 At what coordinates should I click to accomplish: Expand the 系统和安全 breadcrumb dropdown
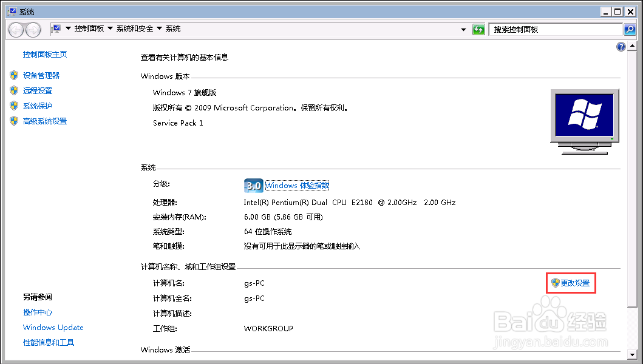click(x=160, y=28)
